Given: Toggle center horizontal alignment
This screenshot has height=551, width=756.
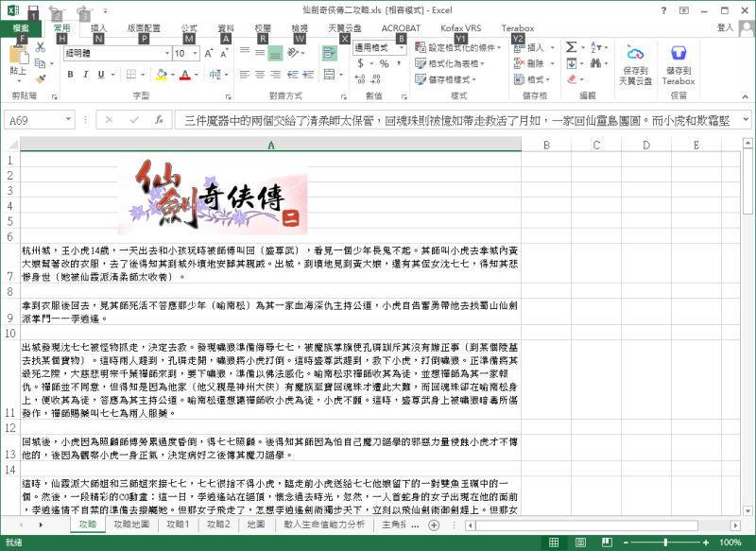Looking at the screenshot, I should tap(261, 75).
